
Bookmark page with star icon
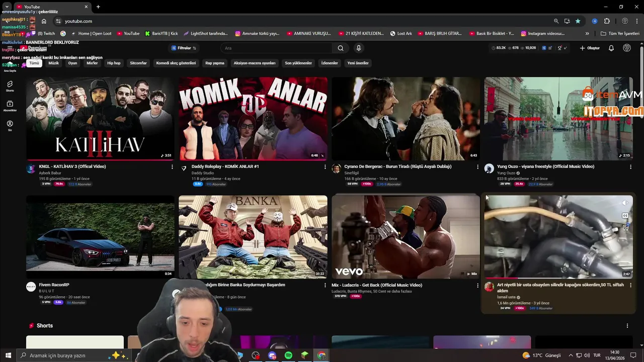(x=578, y=21)
